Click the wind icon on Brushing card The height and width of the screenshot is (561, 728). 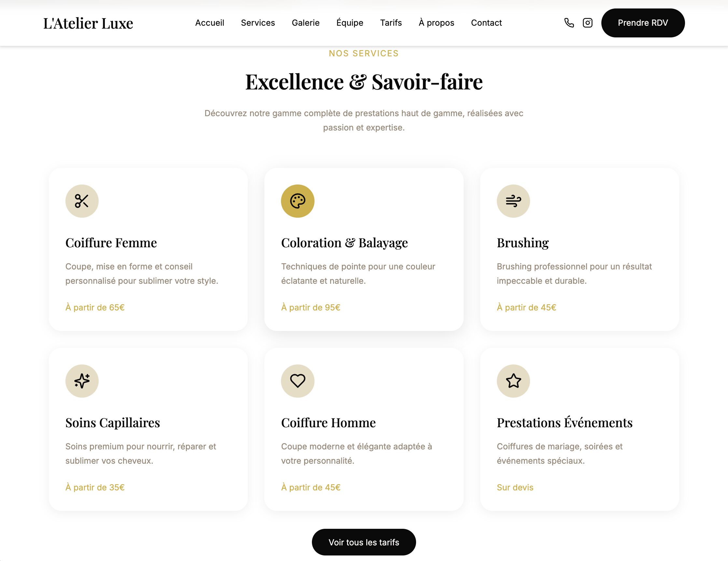tap(513, 201)
